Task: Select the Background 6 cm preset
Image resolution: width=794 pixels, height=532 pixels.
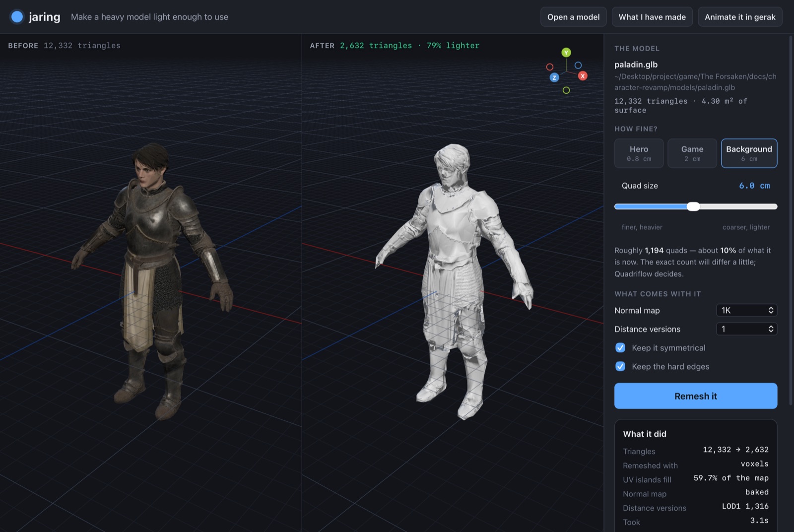Action: point(749,153)
